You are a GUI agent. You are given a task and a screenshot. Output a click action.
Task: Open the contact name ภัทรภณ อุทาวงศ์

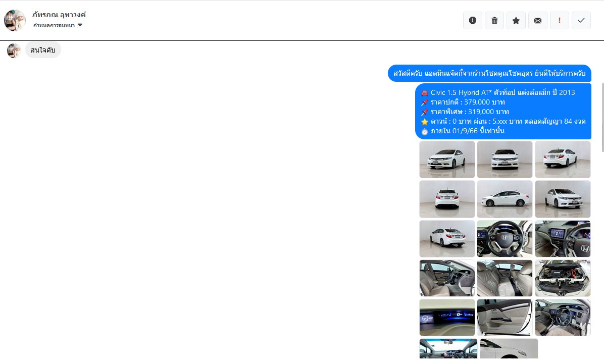(59, 15)
